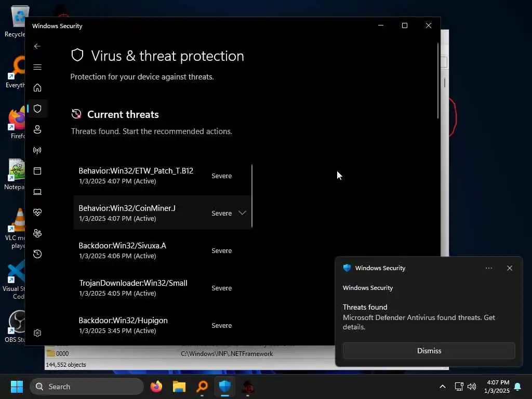Click C:\Windows\INF\.NETFramework path in background window
532x399 pixels.
click(x=227, y=353)
